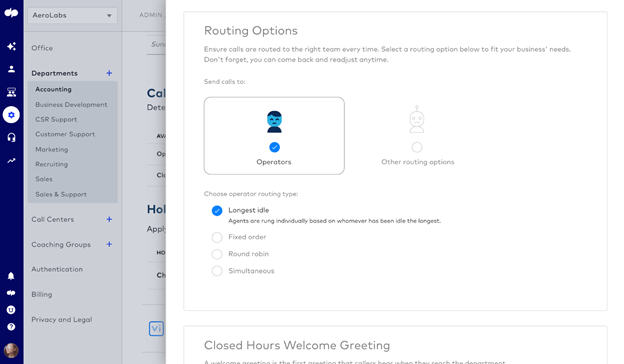Click the Dialpad logo icon
624x364 pixels.
coord(11,13)
